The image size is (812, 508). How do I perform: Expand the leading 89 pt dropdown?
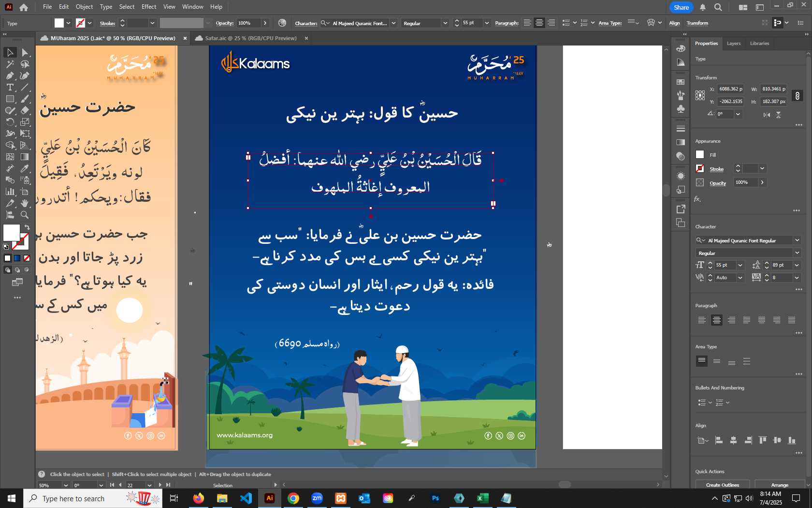pyautogui.click(x=797, y=265)
